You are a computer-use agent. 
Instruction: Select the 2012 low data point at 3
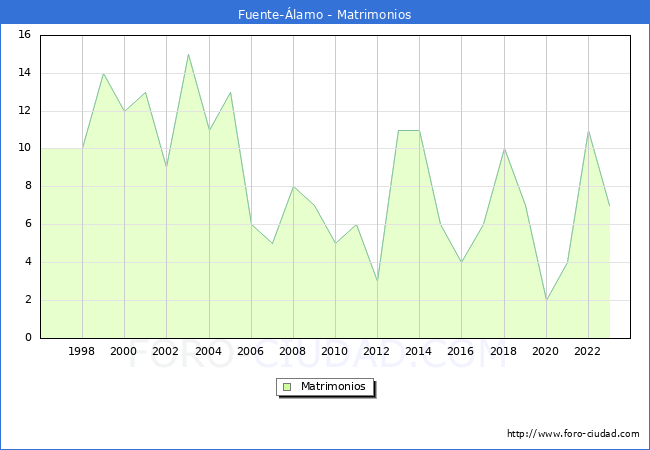(377, 281)
